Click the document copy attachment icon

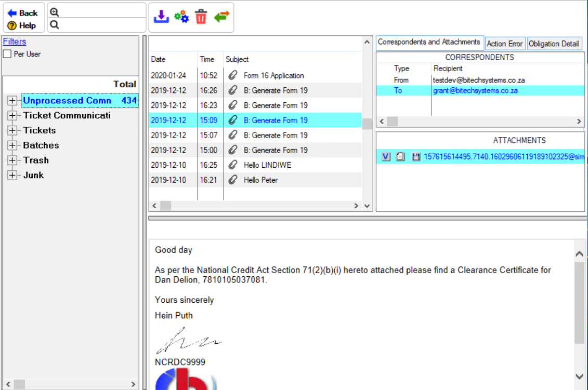400,156
